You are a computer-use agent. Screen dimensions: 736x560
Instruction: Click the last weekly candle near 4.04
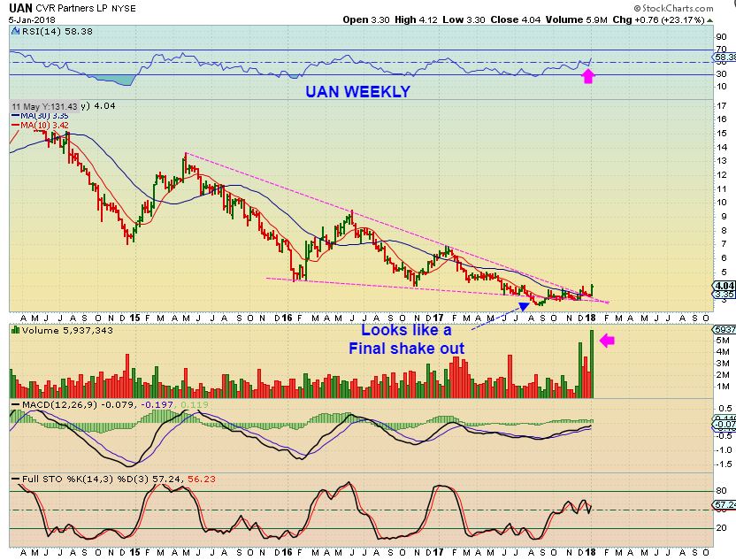pyautogui.click(x=592, y=290)
